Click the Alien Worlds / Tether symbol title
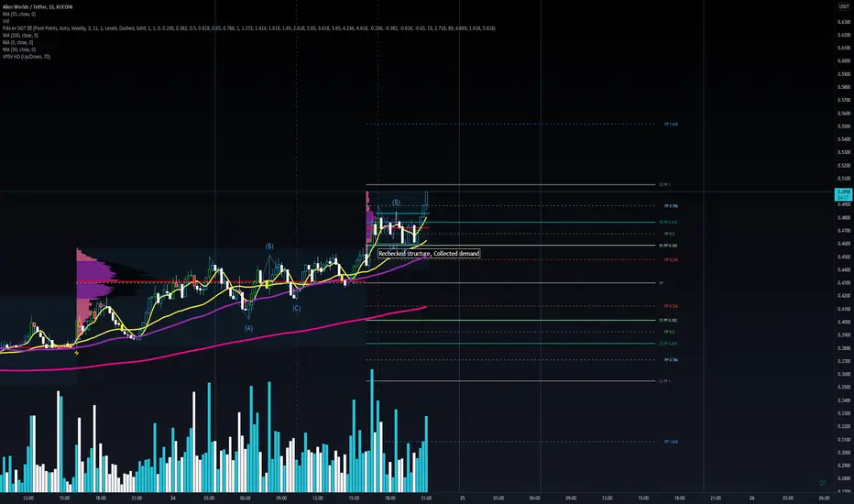 [38, 6]
